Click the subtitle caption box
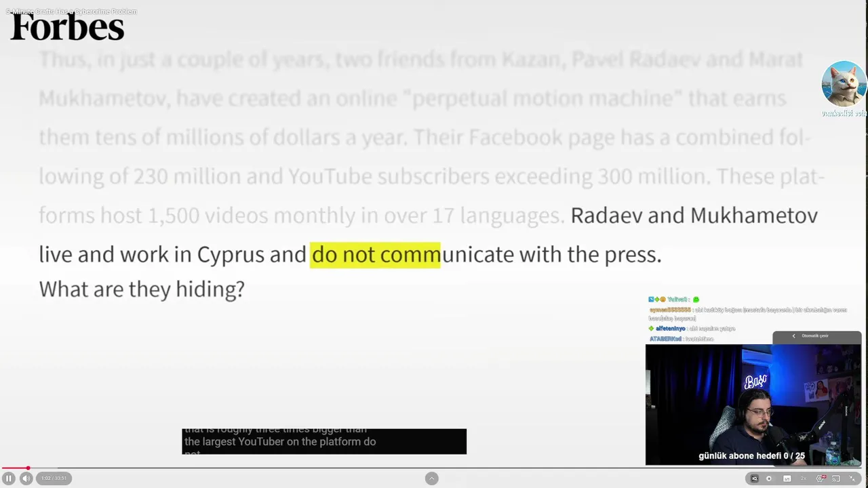The width and height of the screenshot is (868, 488). 324,441
